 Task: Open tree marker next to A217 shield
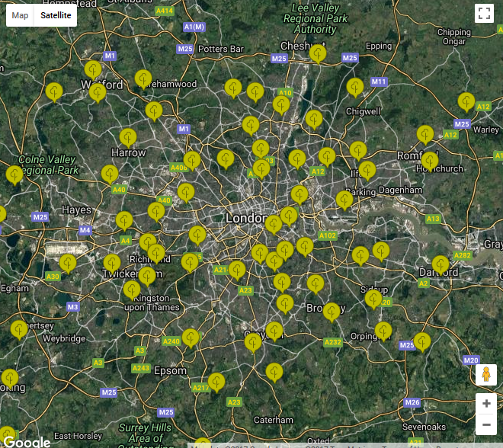tap(216, 382)
